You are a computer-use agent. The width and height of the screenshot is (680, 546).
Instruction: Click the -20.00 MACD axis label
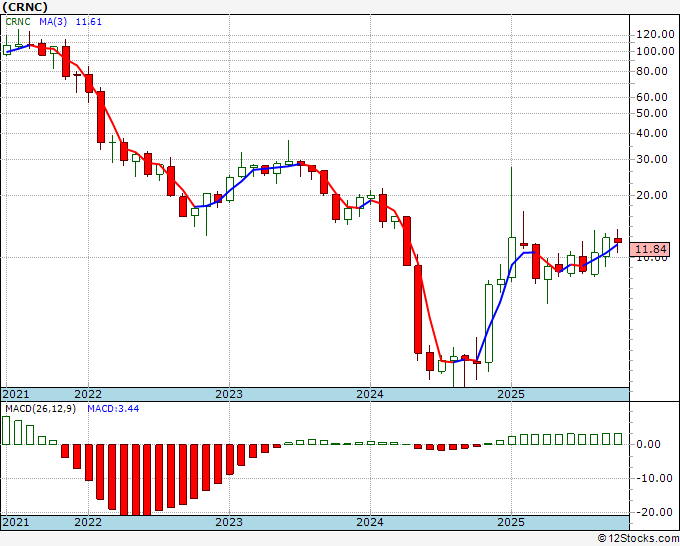(x=655, y=512)
